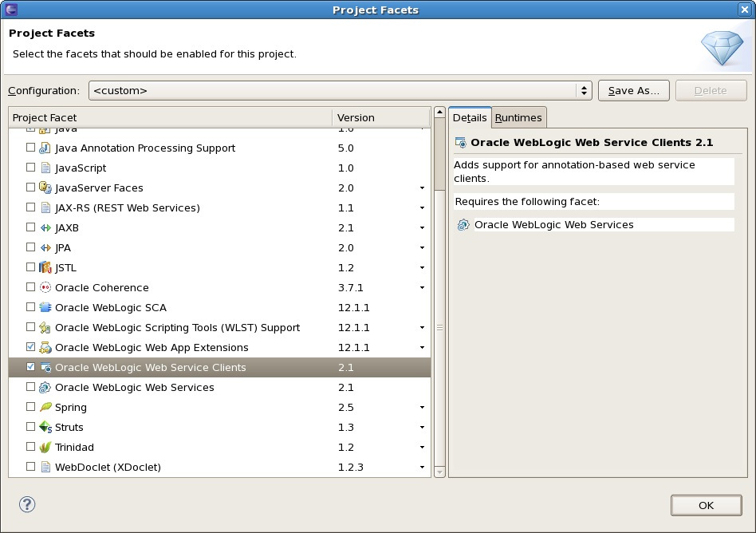756x533 pixels.
Task: Enable the Oracle WebLogic Web Services checkbox
Action: pyautogui.click(x=30, y=386)
